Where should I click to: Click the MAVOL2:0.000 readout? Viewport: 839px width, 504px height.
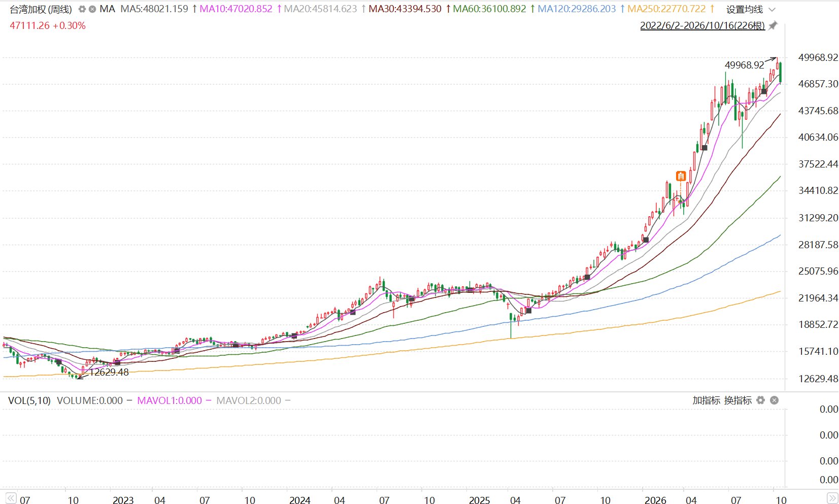click(249, 400)
